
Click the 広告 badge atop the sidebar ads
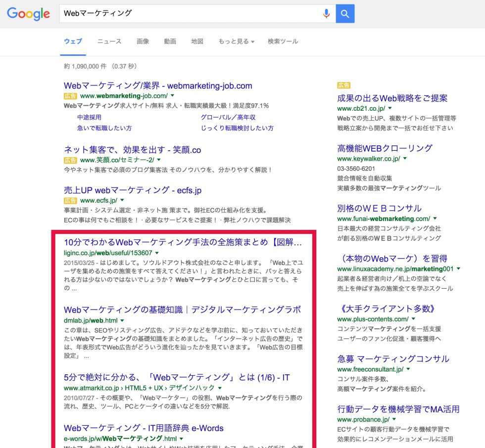[x=343, y=85]
